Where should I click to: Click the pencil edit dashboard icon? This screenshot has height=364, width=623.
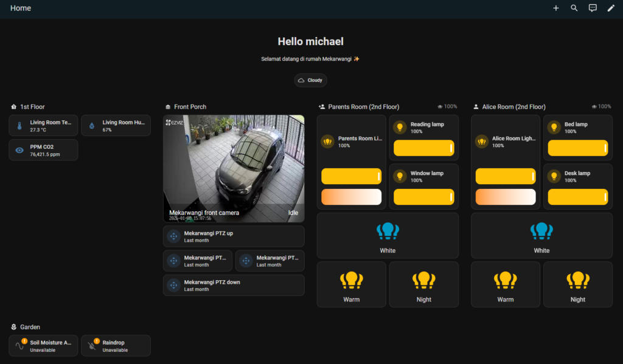click(x=611, y=9)
